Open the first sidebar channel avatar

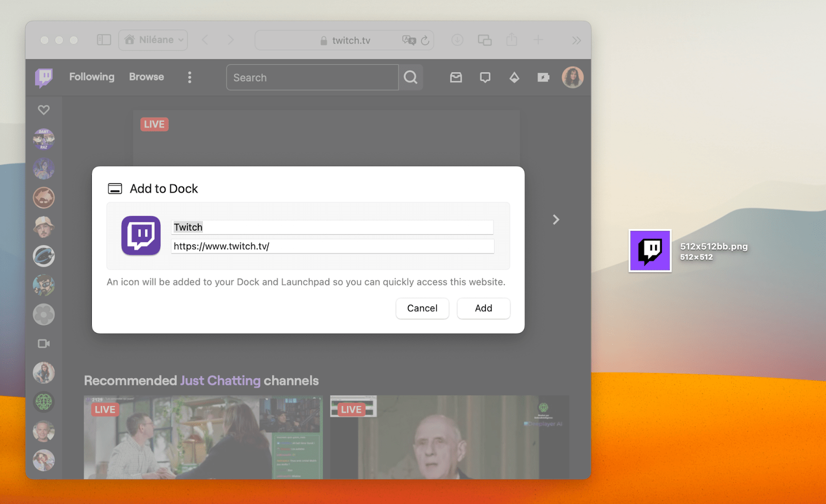[44, 139]
